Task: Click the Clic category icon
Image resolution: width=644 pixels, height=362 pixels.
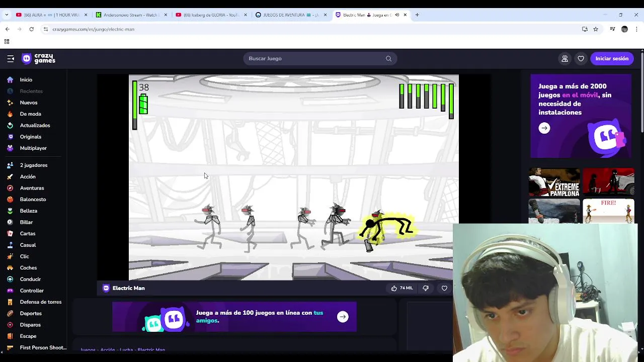Action: [10, 256]
